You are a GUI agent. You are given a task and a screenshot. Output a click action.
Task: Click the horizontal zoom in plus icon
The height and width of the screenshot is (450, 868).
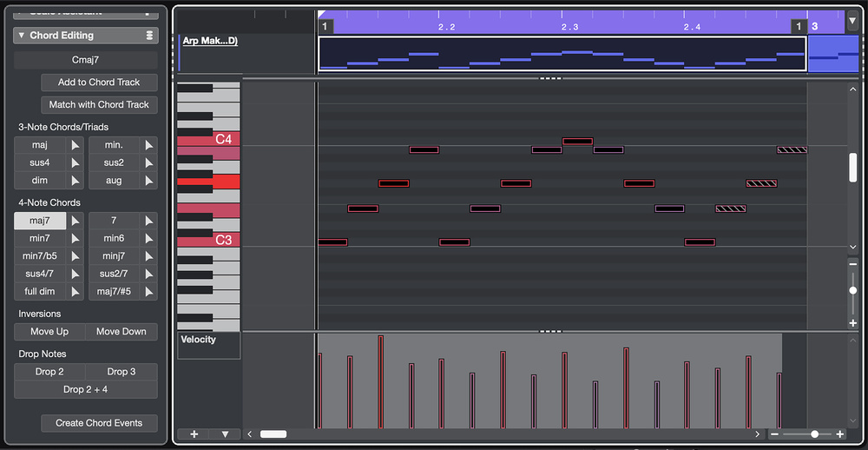click(x=839, y=433)
